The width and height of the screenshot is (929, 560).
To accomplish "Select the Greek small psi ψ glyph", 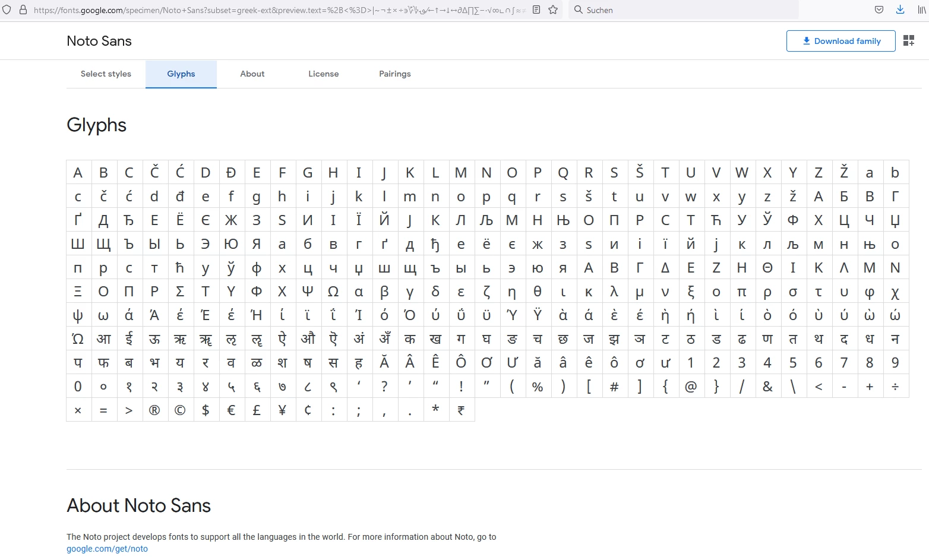I will coord(78,315).
